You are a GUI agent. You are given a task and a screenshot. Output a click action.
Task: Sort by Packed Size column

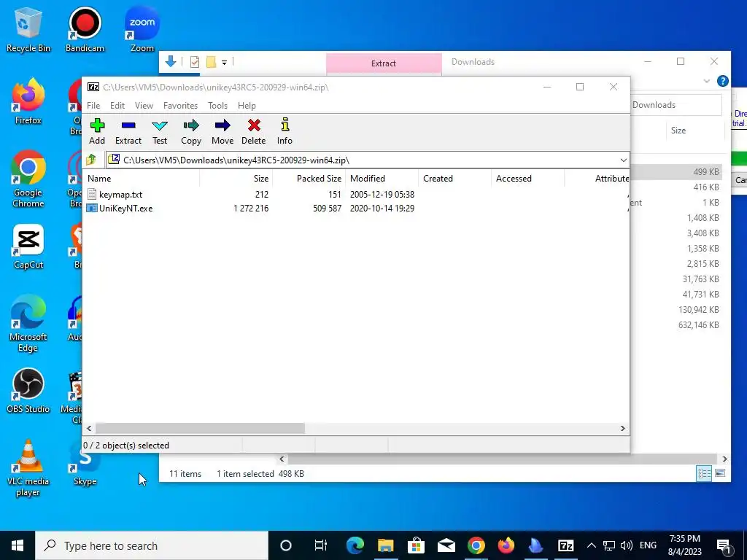point(309,179)
